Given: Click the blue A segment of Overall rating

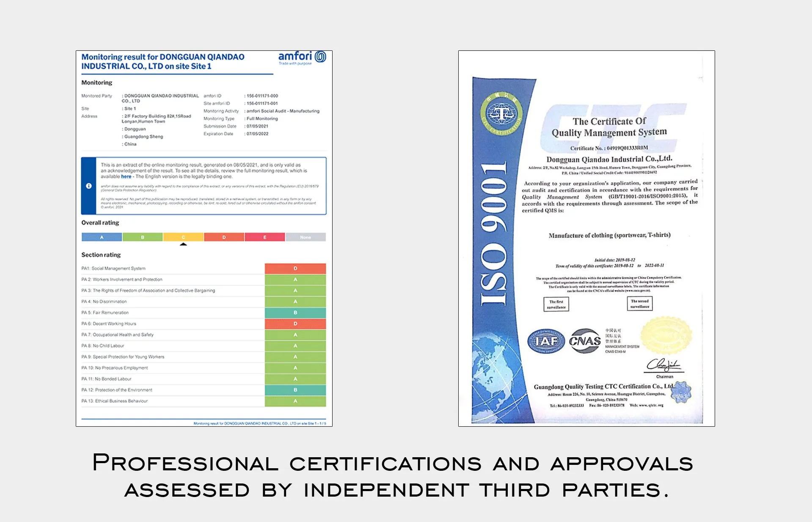Looking at the screenshot, I should click(x=102, y=237).
